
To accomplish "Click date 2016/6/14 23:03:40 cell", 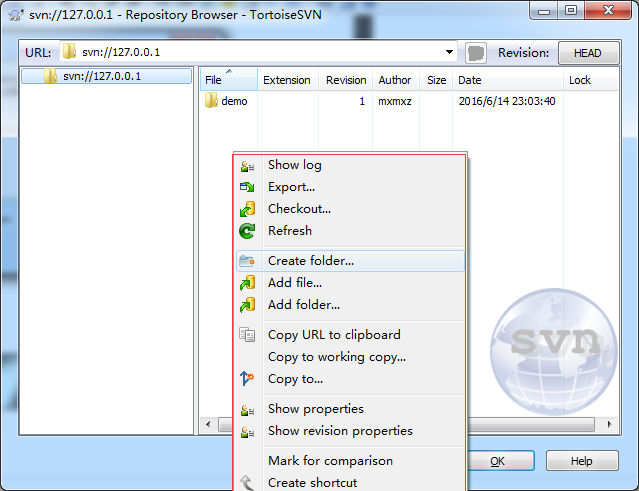I will (x=507, y=101).
